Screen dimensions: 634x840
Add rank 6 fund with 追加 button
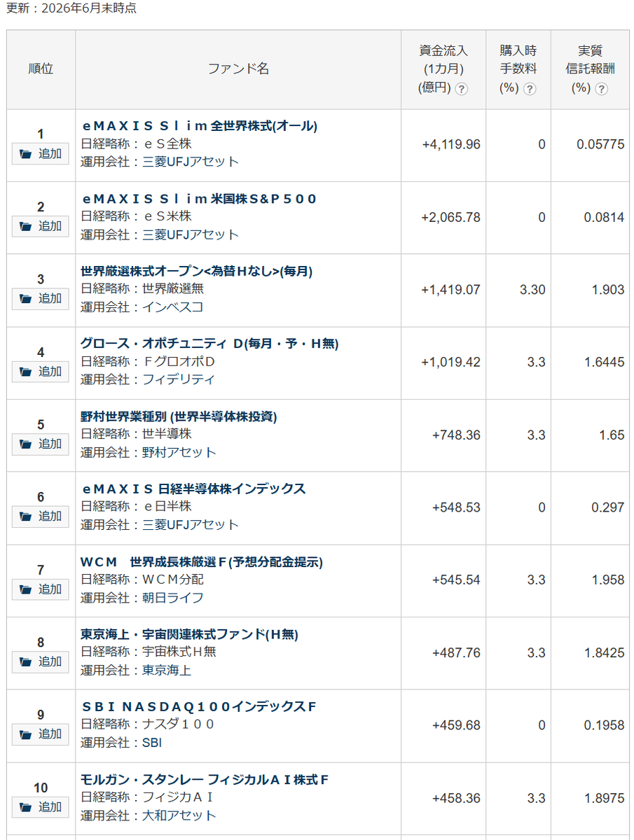[41, 517]
